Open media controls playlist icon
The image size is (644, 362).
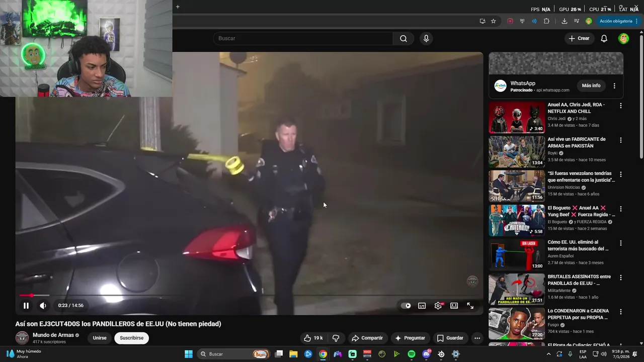577,21
